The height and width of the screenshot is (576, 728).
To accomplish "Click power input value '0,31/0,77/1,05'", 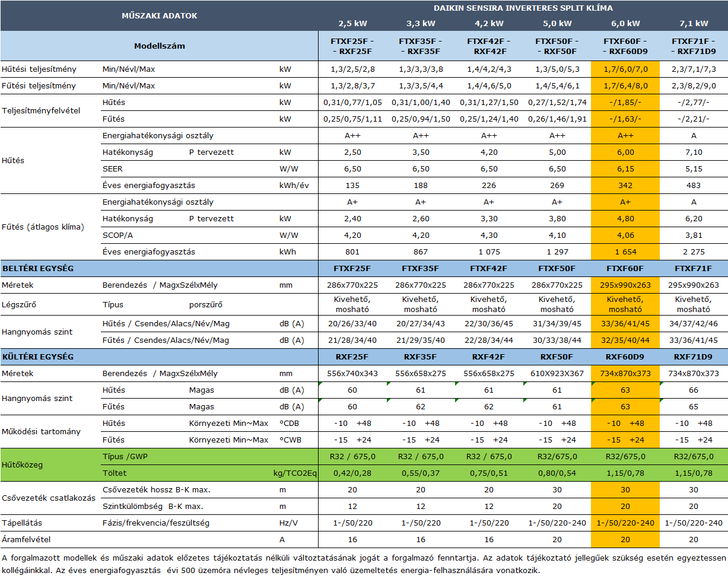I will tap(352, 102).
